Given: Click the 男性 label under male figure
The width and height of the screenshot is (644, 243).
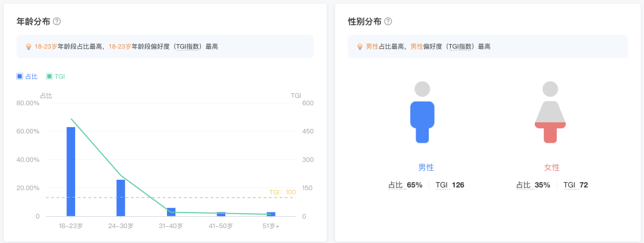Looking at the screenshot, I should pyautogui.click(x=426, y=168).
